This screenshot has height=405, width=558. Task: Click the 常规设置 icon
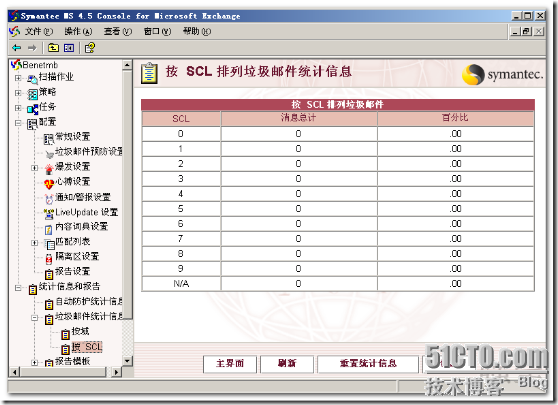coord(49,139)
